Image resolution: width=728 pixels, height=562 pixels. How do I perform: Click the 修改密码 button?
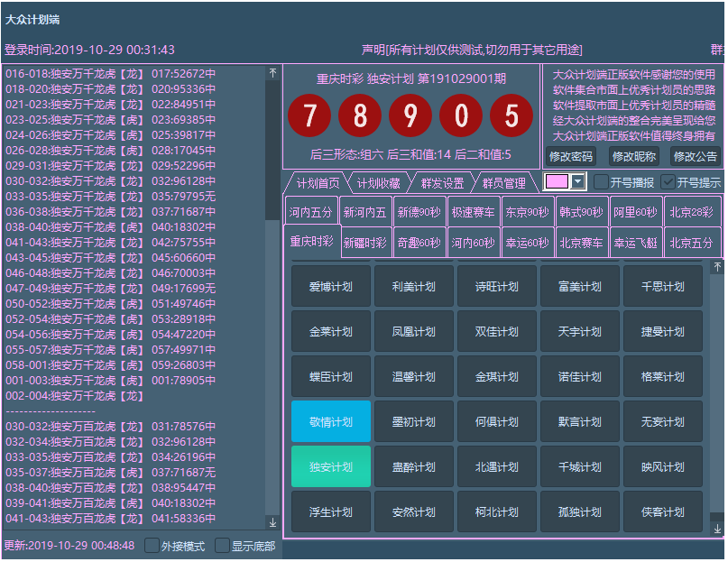(x=570, y=156)
